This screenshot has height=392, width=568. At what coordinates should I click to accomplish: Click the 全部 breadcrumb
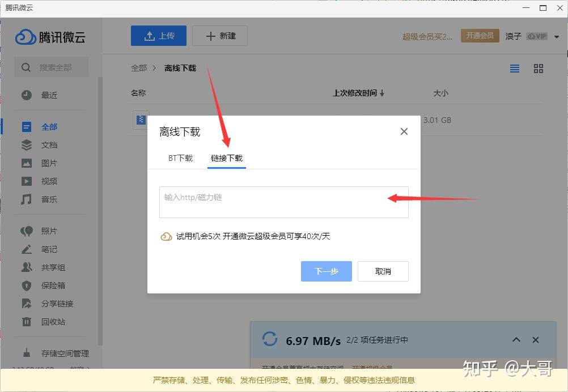139,68
